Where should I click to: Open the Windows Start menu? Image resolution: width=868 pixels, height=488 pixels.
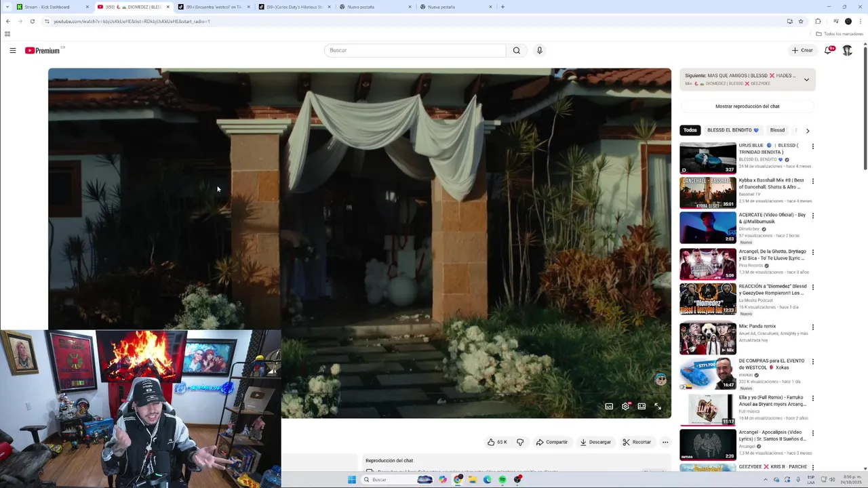[x=351, y=480]
